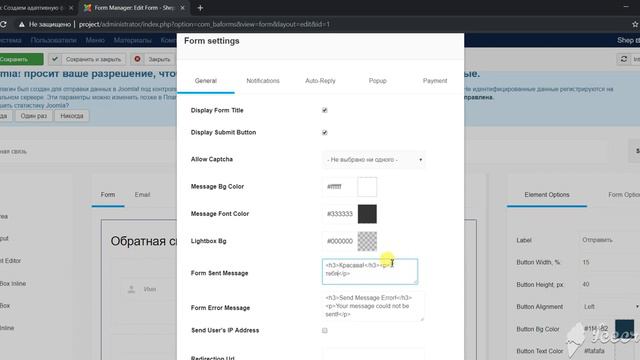
Task: Click the Message Bg Color hex field
Action: point(339,187)
